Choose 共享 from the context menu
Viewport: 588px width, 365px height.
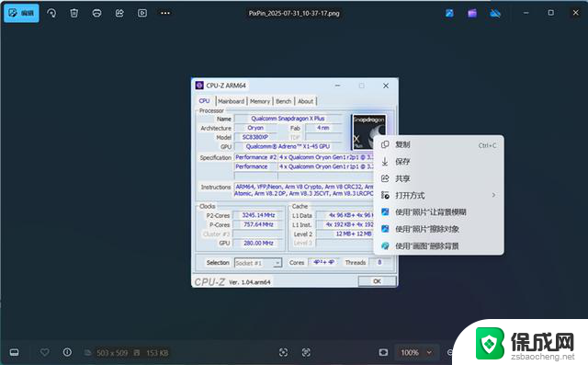click(438, 178)
